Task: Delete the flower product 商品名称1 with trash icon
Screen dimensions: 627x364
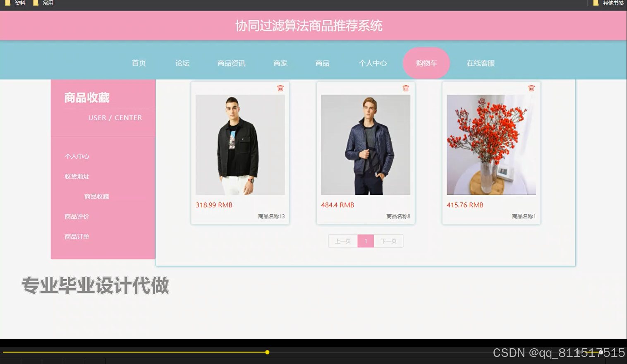Action: (x=531, y=88)
